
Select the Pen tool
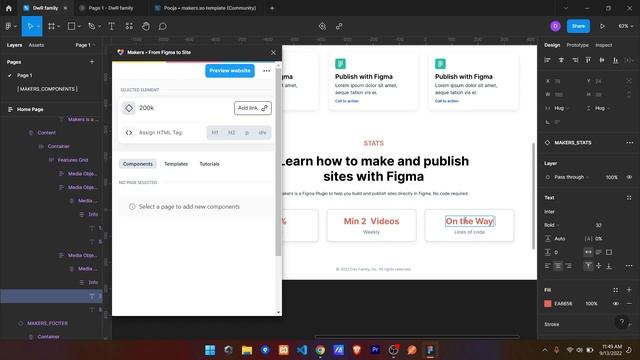[x=91, y=26]
